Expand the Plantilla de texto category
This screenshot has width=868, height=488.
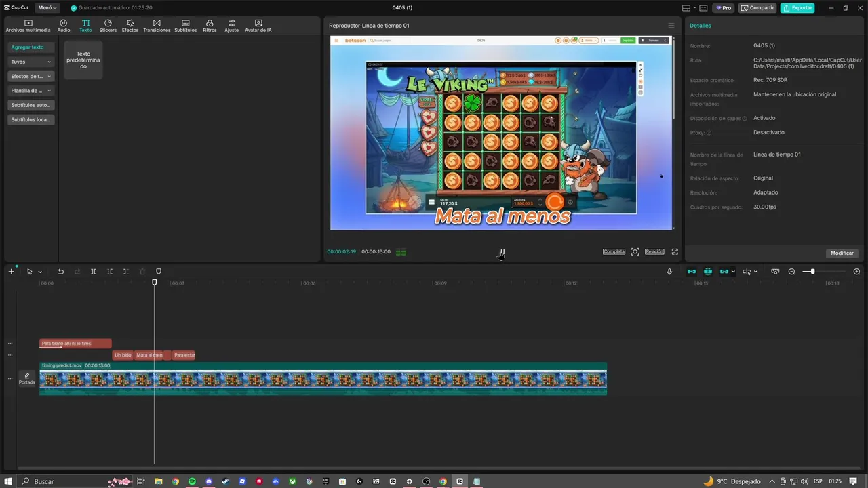[31, 91]
